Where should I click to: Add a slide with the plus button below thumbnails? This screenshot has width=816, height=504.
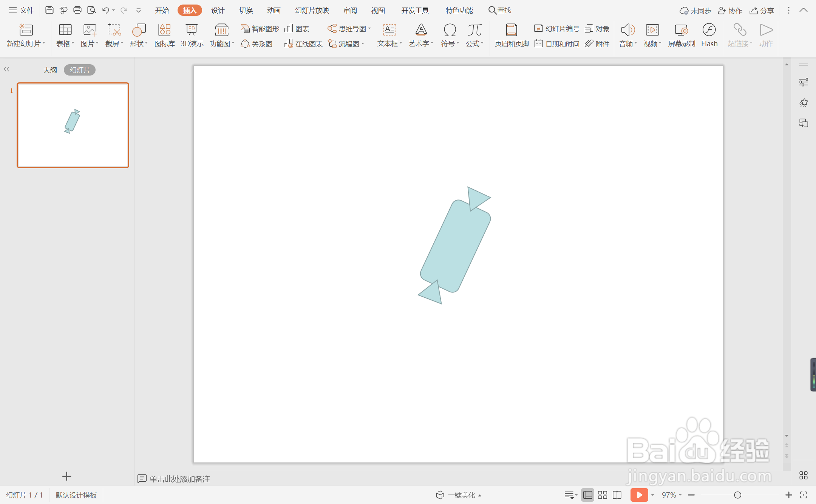[x=66, y=476]
